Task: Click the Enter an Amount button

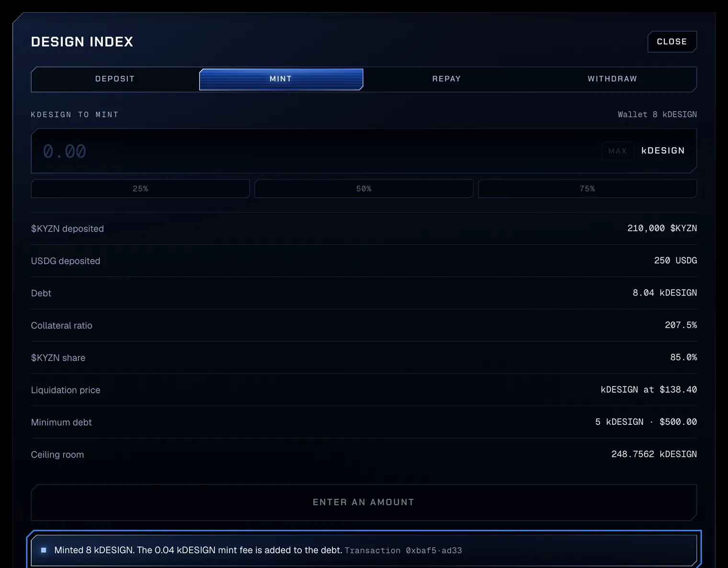Action: pos(364,502)
